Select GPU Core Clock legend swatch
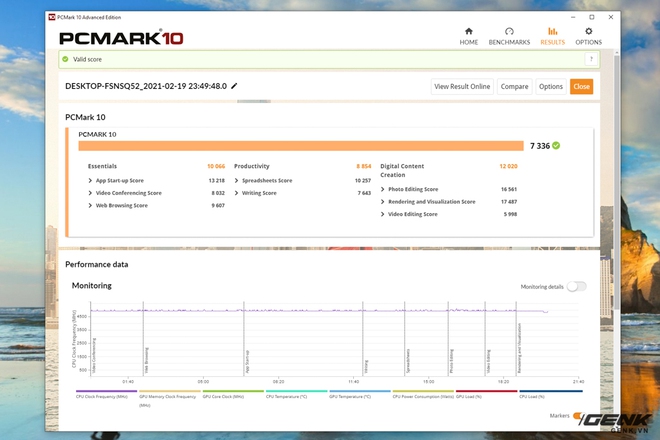 pyautogui.click(x=233, y=391)
